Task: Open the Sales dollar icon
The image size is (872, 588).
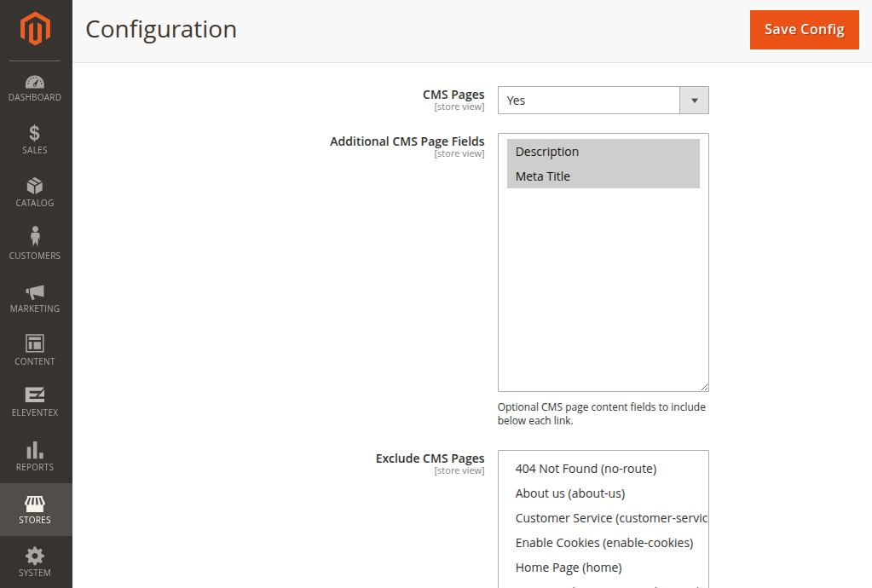Action: pyautogui.click(x=35, y=134)
